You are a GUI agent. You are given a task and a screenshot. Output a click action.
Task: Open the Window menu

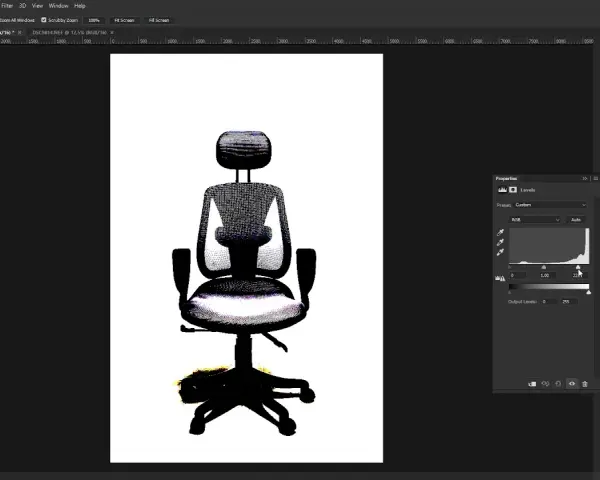click(x=59, y=6)
